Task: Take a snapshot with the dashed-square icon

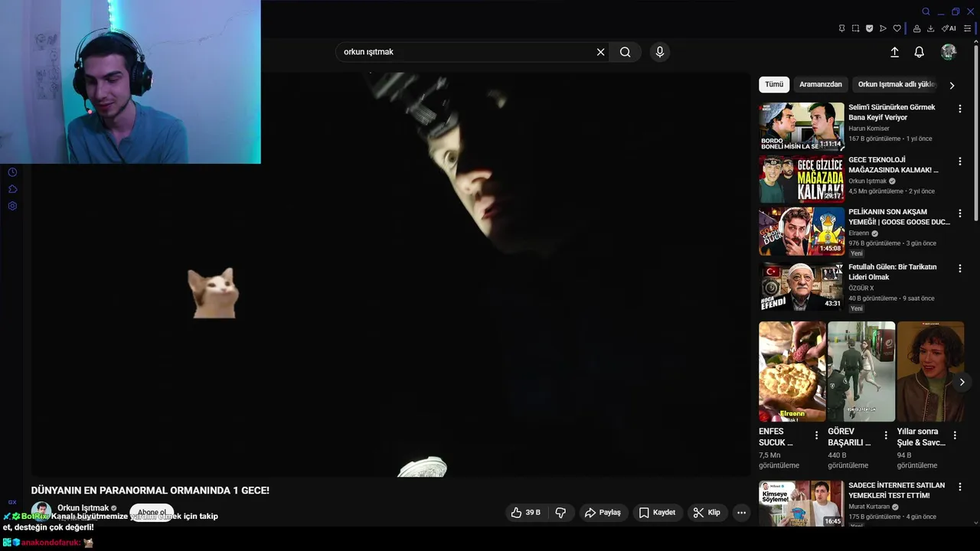Action: [855, 28]
